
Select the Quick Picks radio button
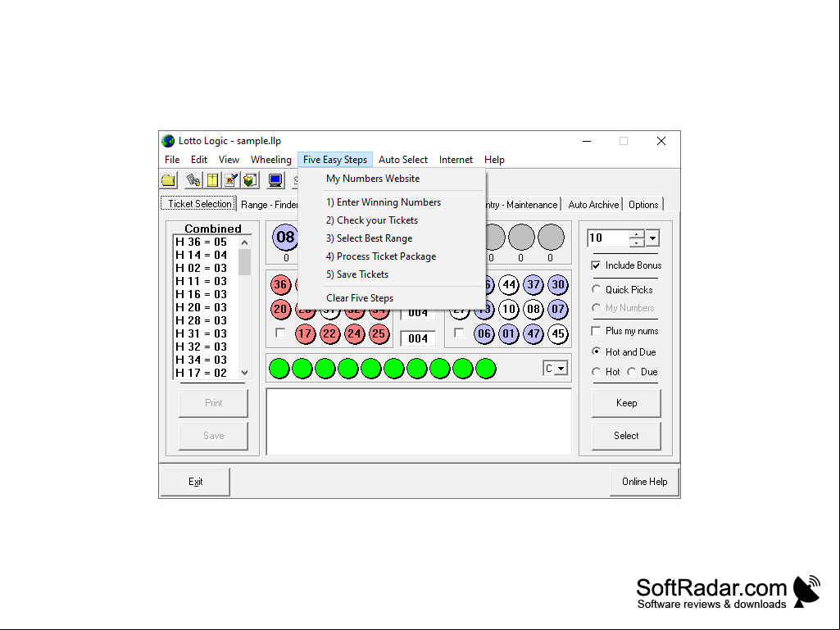[x=596, y=289]
